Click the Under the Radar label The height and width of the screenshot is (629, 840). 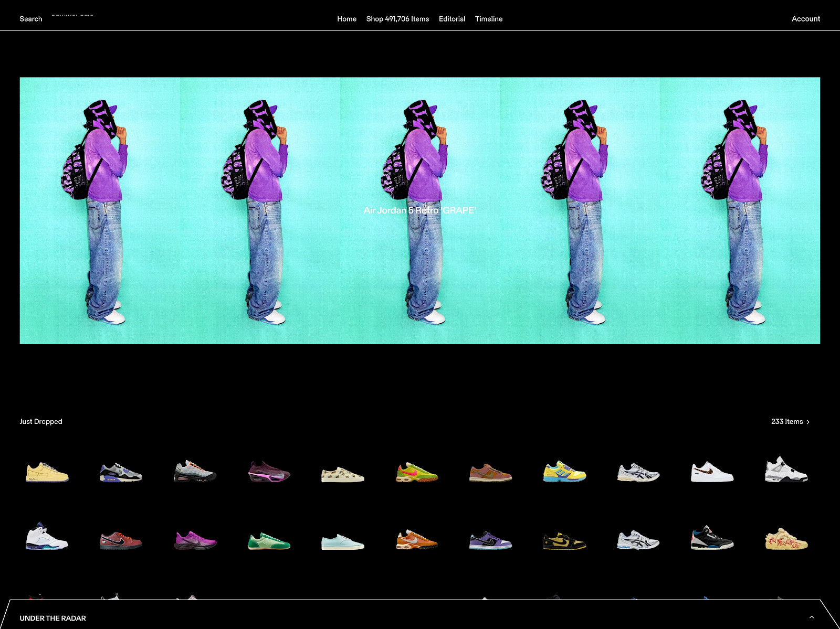click(52, 619)
